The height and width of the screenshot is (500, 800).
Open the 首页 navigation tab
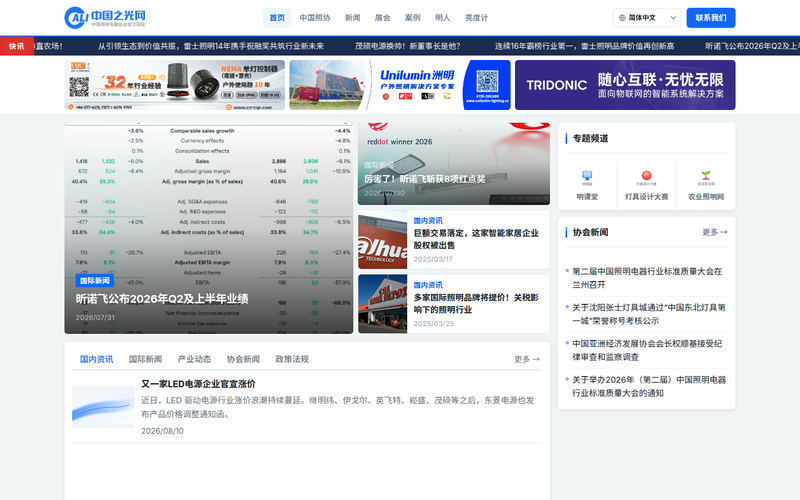coord(277,18)
